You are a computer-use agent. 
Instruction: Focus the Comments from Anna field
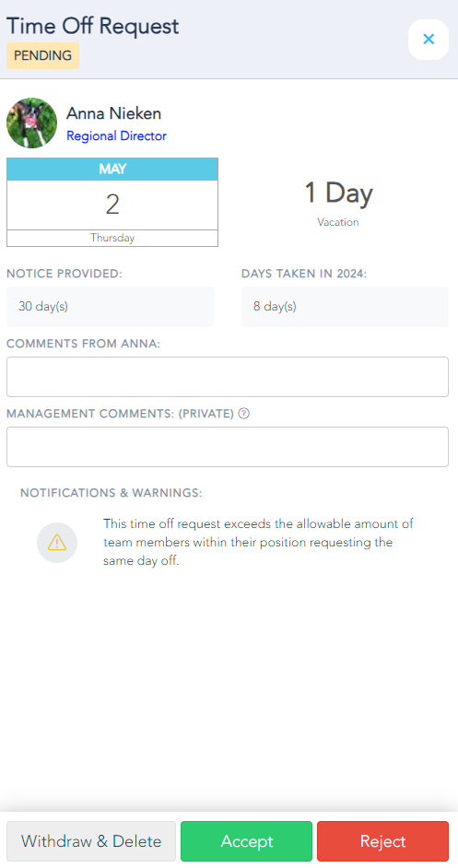pyautogui.click(x=228, y=377)
